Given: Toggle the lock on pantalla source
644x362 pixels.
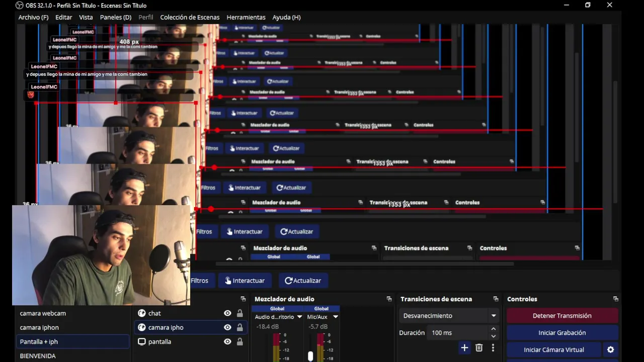Looking at the screenshot, I should pyautogui.click(x=240, y=341).
